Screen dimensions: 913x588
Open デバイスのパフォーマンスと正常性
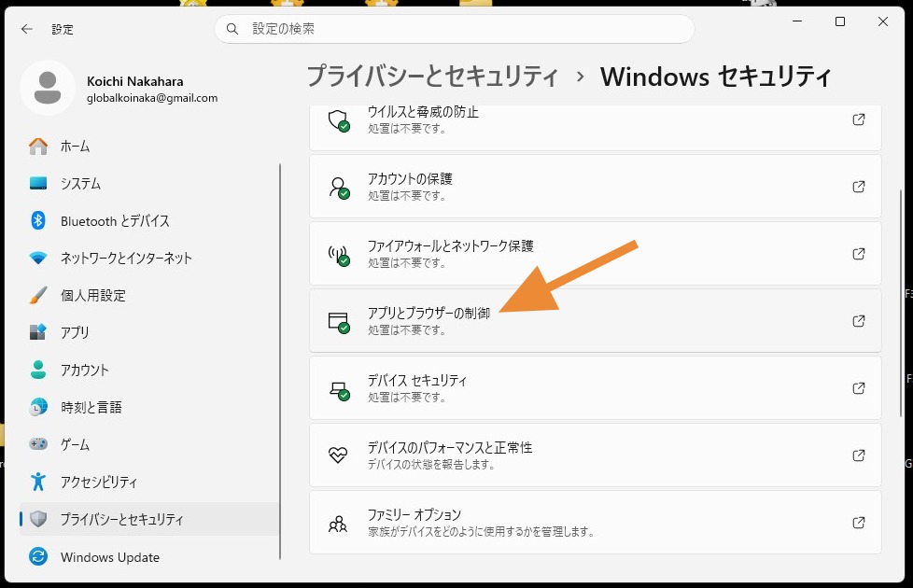click(x=595, y=455)
